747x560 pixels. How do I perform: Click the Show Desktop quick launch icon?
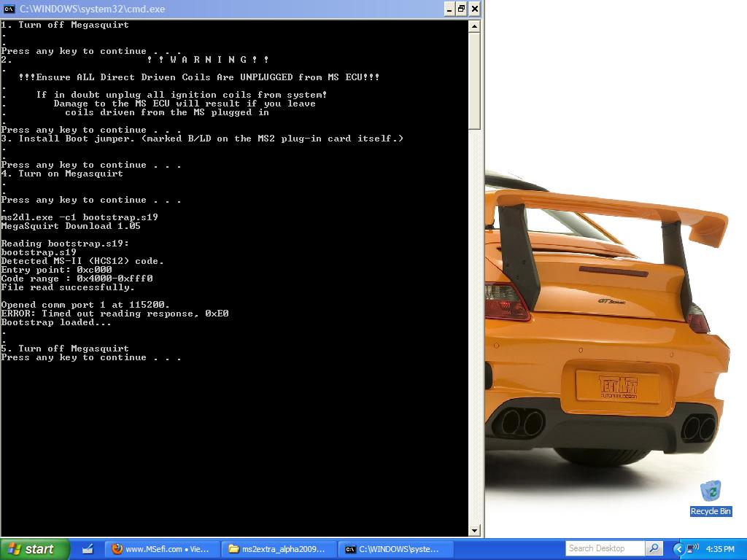[x=88, y=549]
